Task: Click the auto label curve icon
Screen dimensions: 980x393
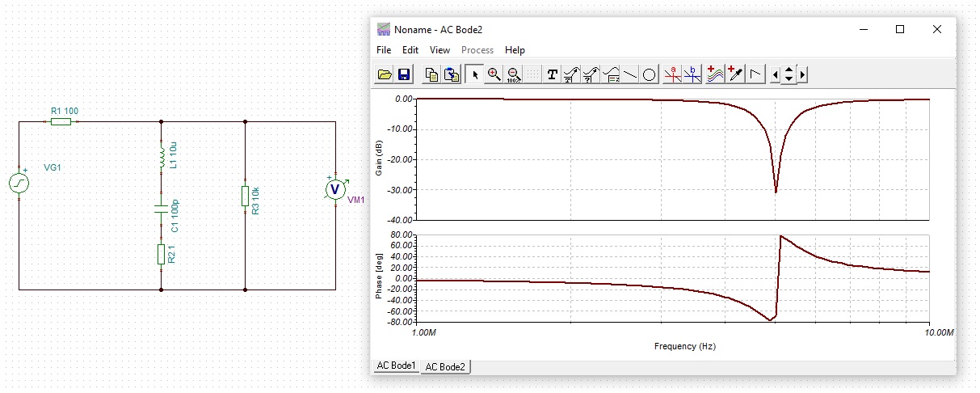Action: pyautogui.click(x=572, y=75)
